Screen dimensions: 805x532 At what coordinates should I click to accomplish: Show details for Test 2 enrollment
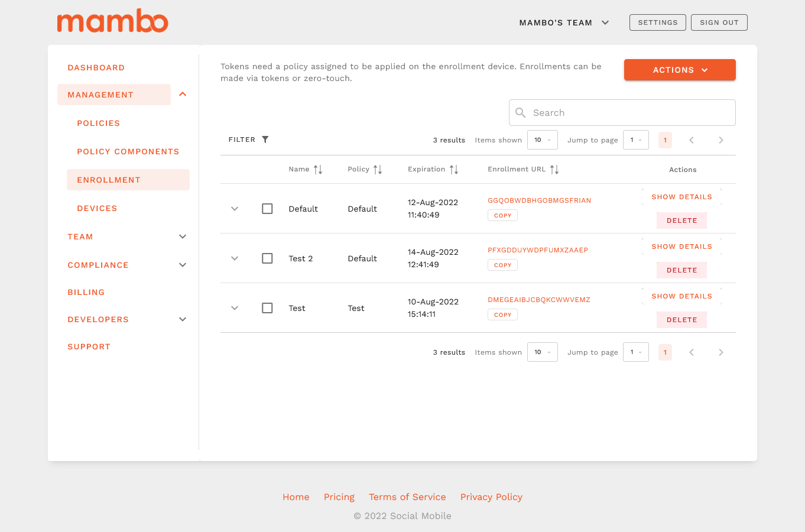681,246
